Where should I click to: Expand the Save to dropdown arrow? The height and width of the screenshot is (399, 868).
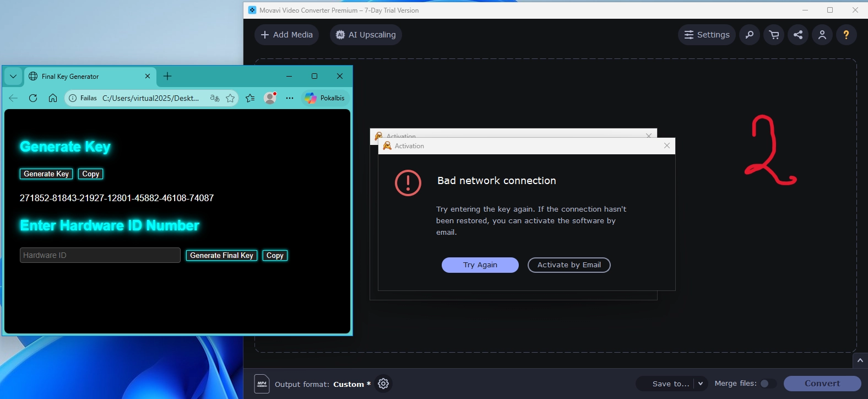point(701,384)
